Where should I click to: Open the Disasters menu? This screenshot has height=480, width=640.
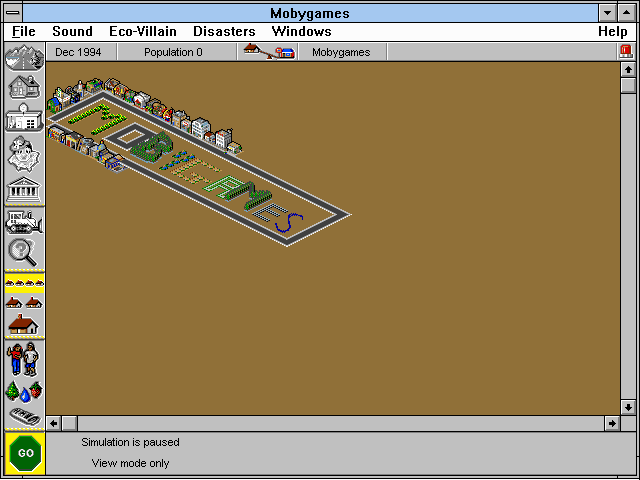224,31
